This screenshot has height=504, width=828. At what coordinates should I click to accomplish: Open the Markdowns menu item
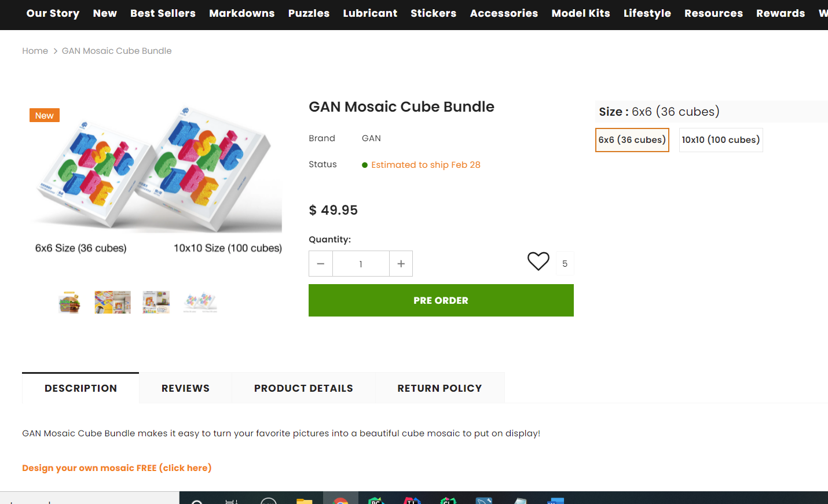pos(241,13)
